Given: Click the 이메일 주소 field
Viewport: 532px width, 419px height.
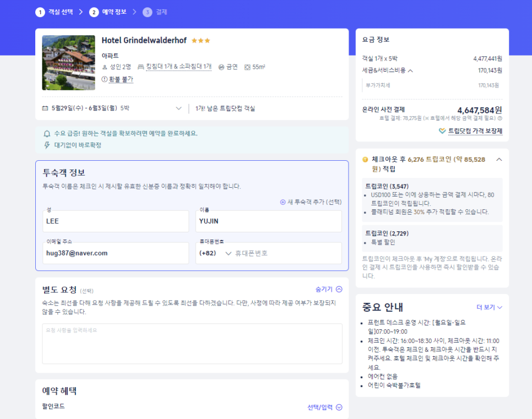Looking at the screenshot, I should point(116,253).
